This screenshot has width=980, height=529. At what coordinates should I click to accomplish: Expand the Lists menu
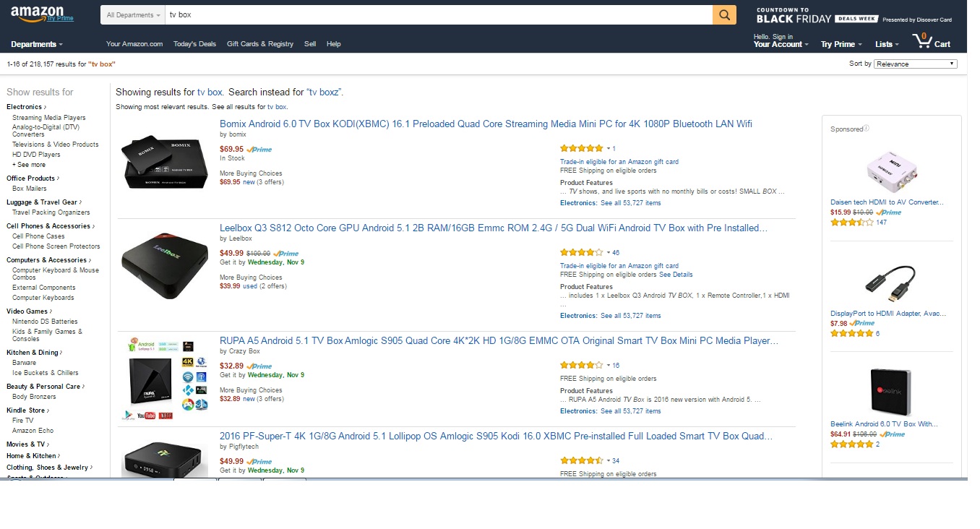coord(887,44)
